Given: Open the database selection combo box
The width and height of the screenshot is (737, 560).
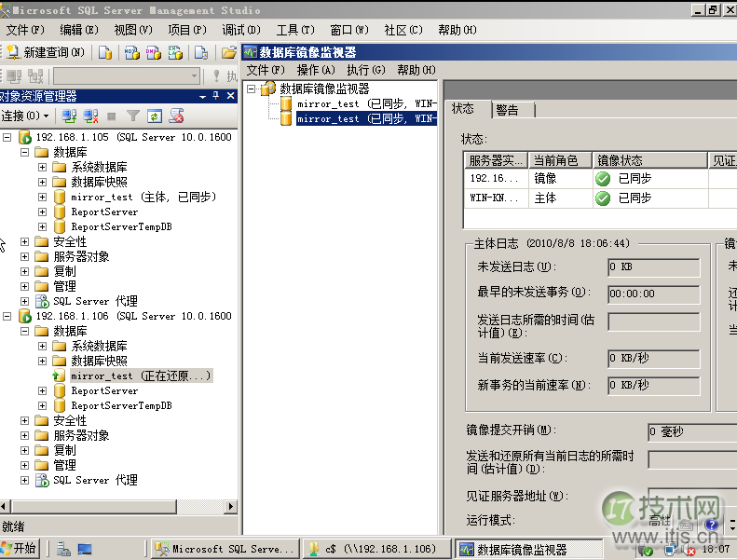Looking at the screenshot, I should 127,75.
